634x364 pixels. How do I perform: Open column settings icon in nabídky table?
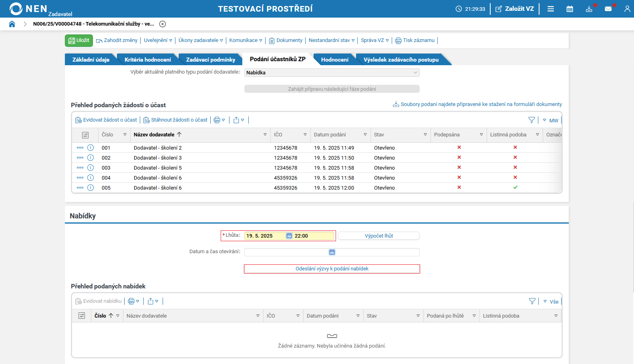click(82, 316)
